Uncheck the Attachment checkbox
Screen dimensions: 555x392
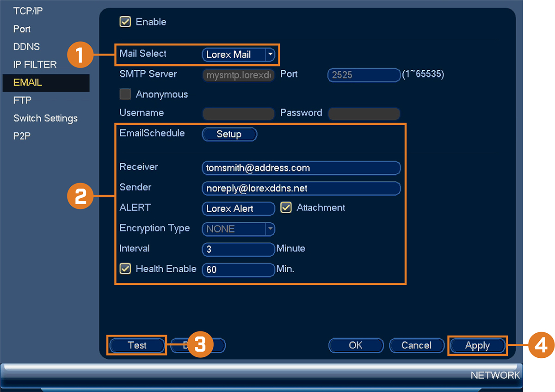[286, 208]
